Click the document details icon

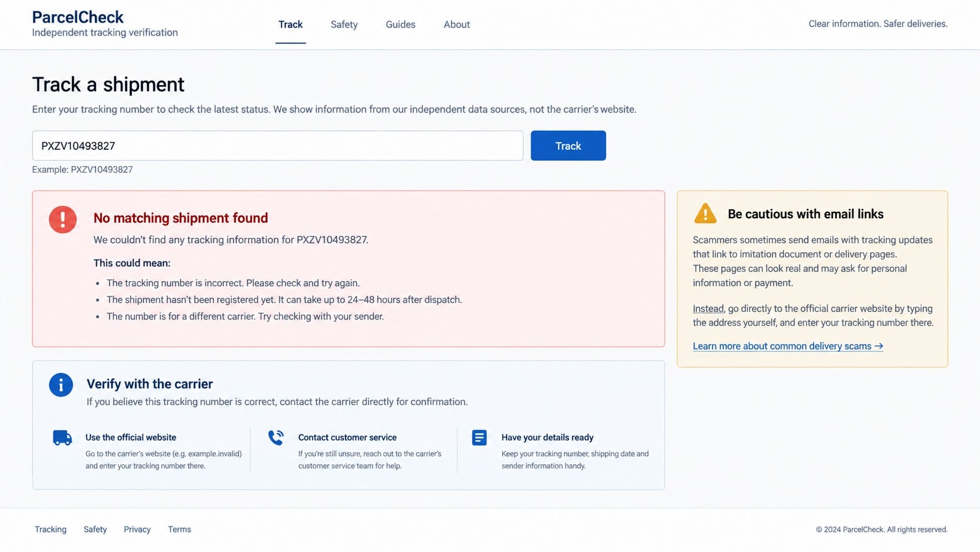479,438
